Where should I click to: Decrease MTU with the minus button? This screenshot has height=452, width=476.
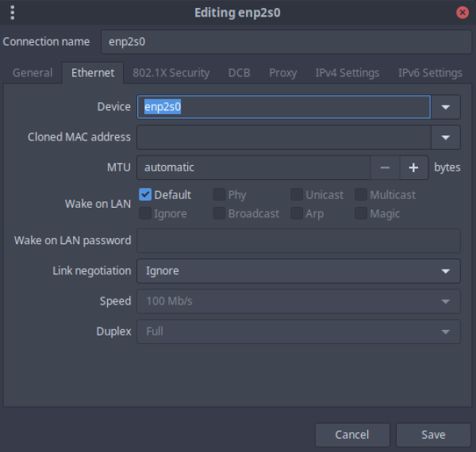(x=385, y=167)
